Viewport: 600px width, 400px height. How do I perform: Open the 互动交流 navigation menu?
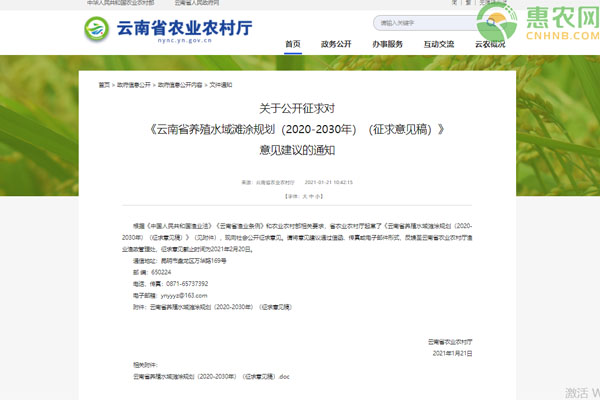(439, 44)
